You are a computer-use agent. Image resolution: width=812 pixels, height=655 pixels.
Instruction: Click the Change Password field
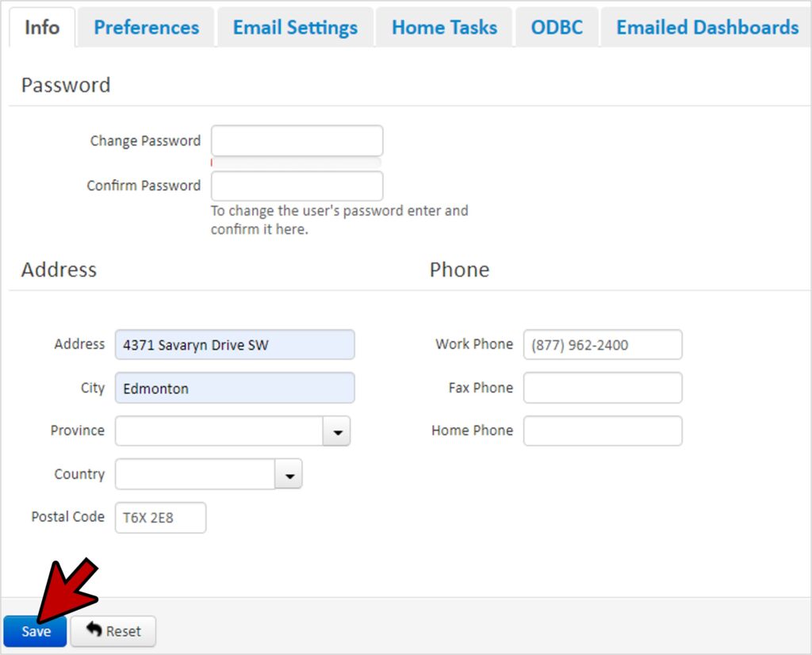click(297, 141)
